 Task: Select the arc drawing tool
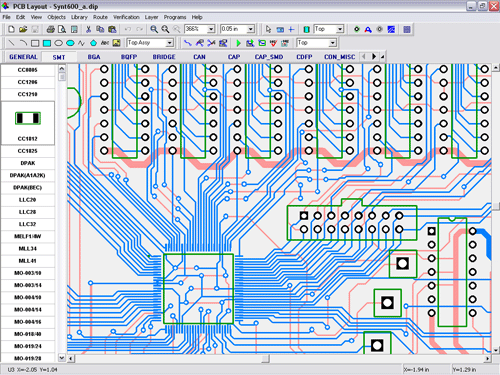tap(23, 43)
